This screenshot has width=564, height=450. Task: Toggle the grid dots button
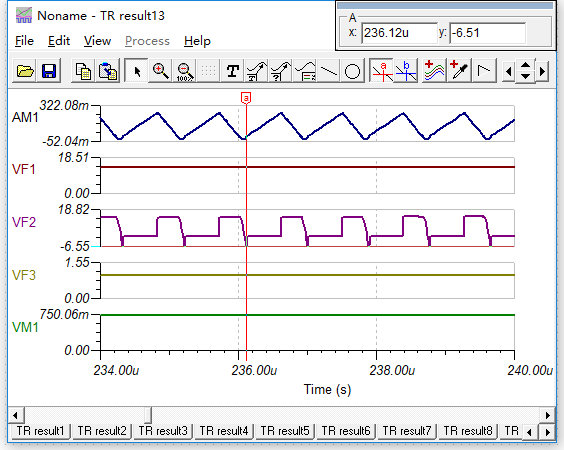[x=208, y=71]
